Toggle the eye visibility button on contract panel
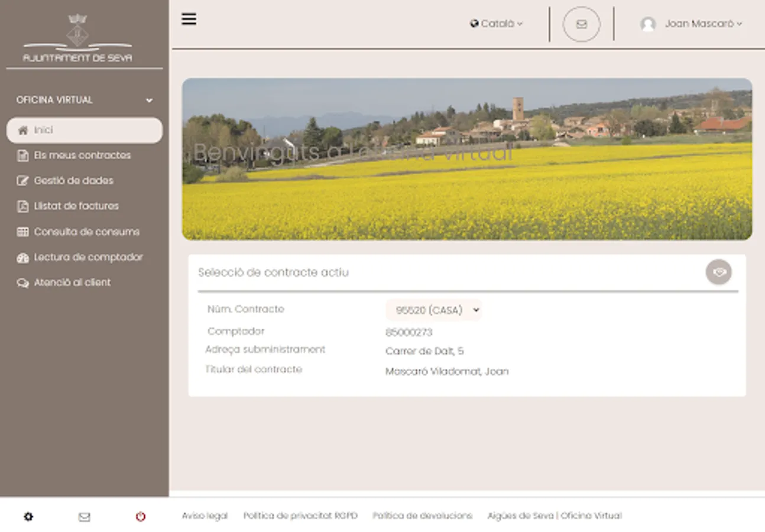Image resolution: width=765 pixels, height=532 pixels. point(719,272)
